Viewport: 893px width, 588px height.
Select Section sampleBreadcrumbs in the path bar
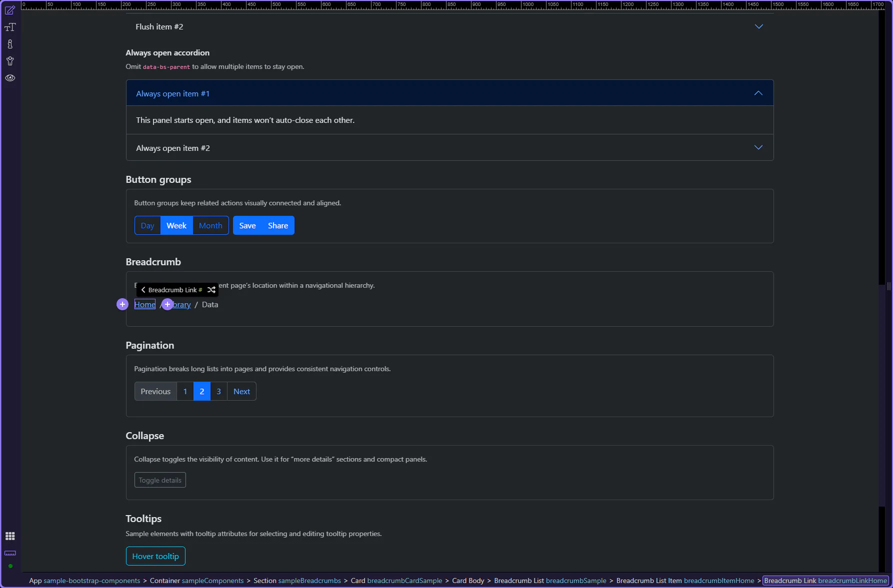coord(297,581)
